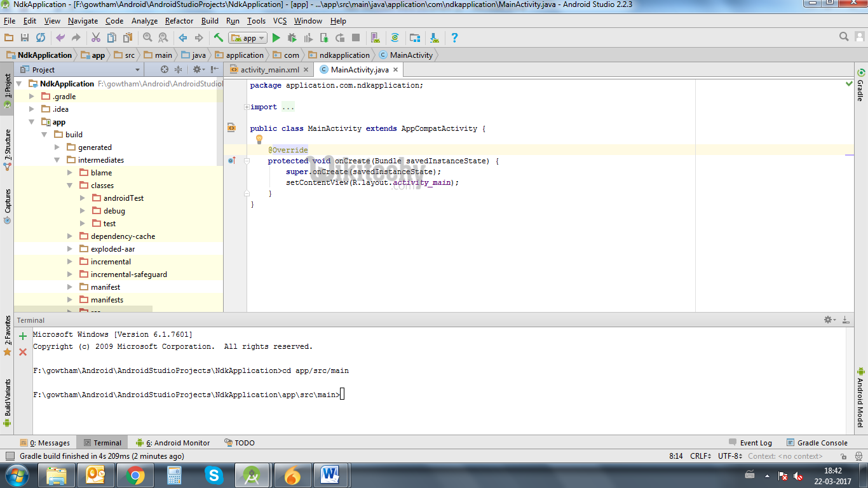Open the SDK Manager icon
868x488 pixels.
[434, 38]
